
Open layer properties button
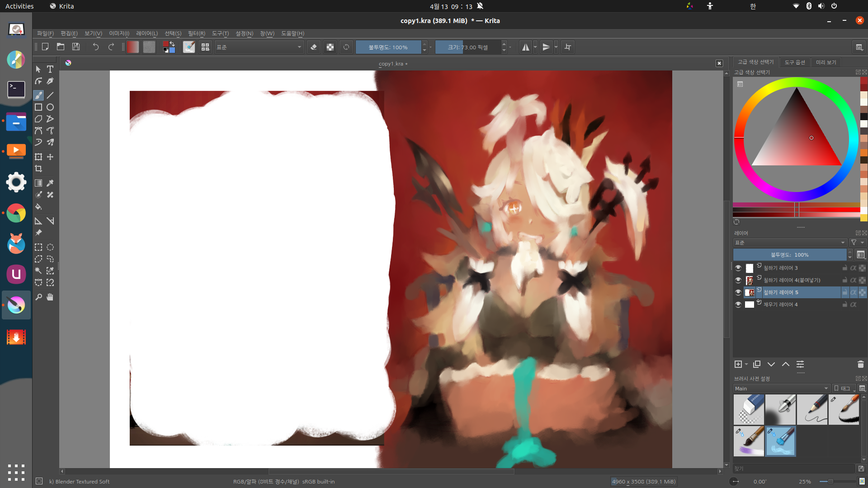[800, 364]
